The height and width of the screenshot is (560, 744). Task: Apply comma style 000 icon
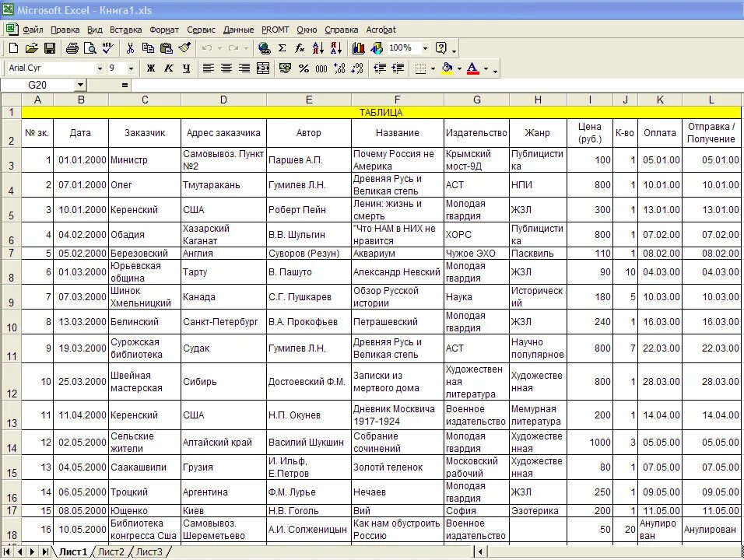tap(321, 68)
